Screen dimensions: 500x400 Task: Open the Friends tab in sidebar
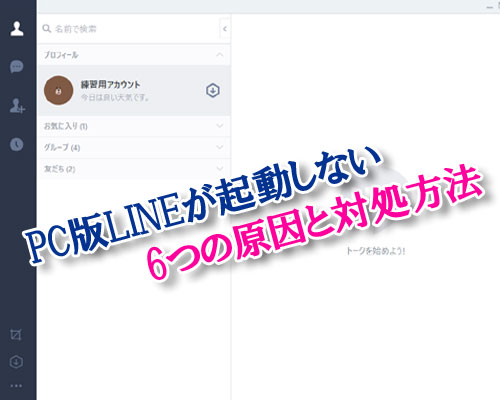click(x=17, y=29)
